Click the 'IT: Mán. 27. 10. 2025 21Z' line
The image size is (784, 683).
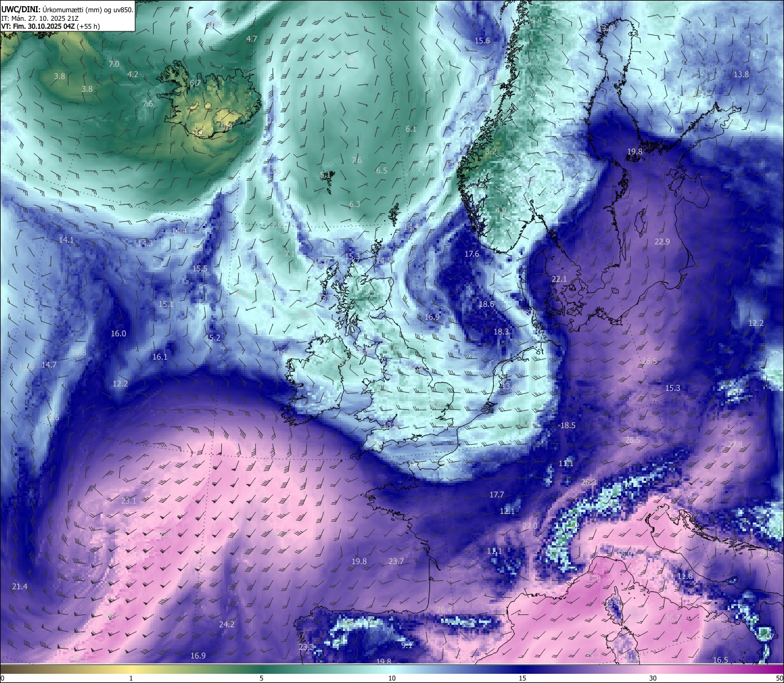coord(39,18)
